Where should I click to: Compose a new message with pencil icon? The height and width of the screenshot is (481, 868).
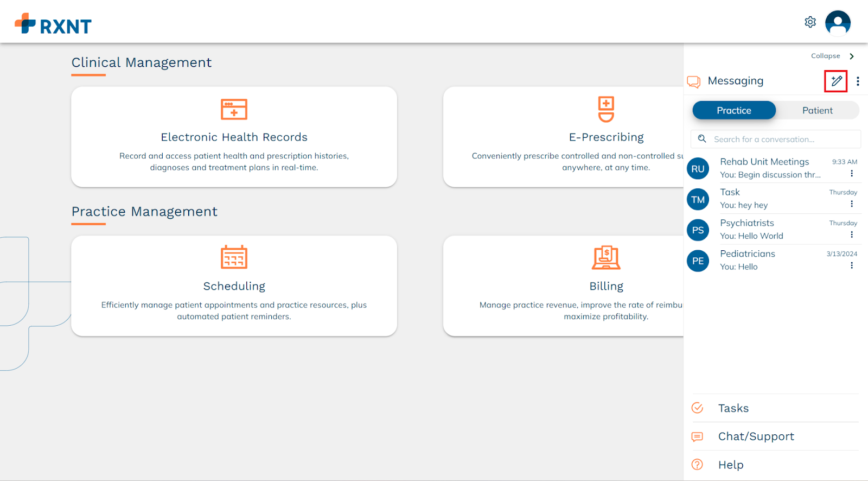point(836,81)
